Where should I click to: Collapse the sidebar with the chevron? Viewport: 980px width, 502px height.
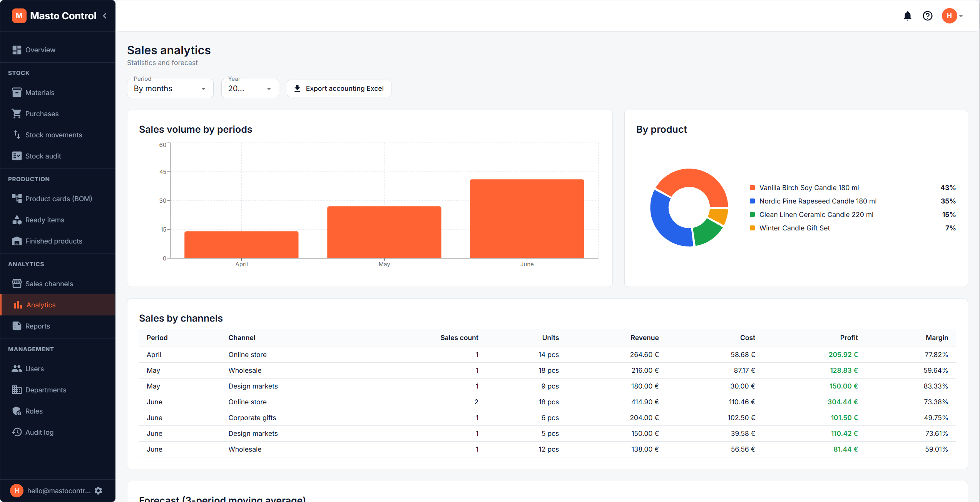tap(105, 16)
